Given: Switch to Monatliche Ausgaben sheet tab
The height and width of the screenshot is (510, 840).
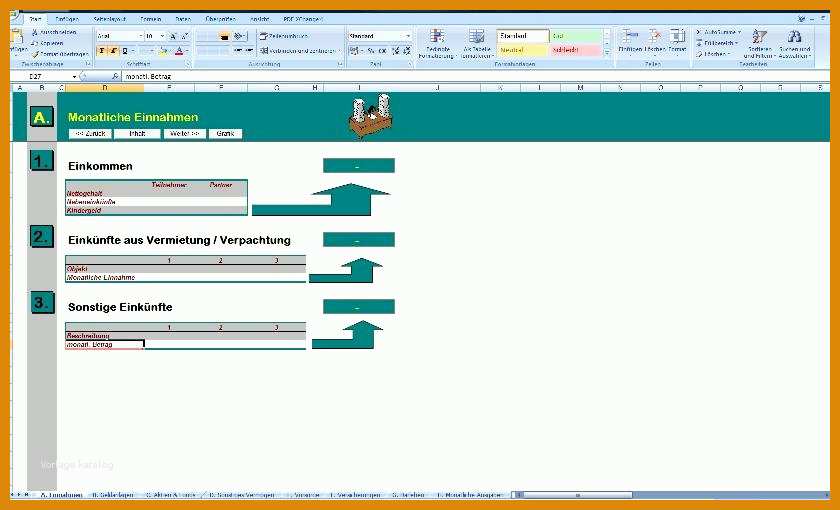Looking at the screenshot, I should point(469,495).
